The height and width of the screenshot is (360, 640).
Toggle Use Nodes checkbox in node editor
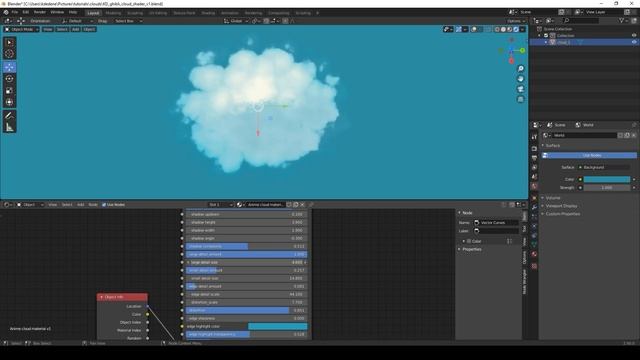[104, 204]
